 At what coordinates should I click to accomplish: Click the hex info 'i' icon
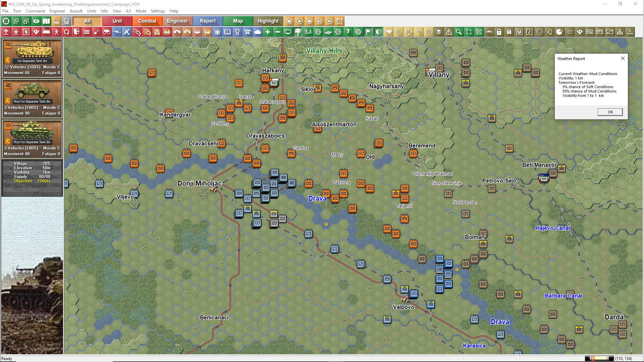[x=529, y=32]
